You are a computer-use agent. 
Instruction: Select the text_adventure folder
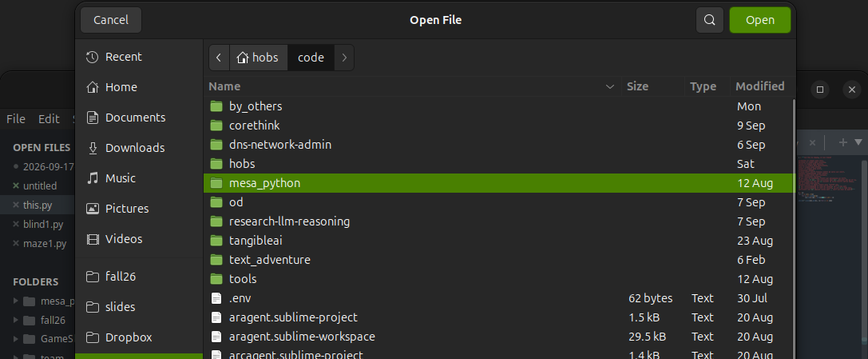[499, 260]
